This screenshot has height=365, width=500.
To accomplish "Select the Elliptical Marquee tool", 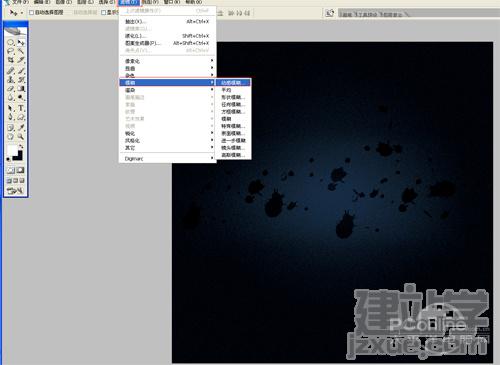I will [11, 43].
